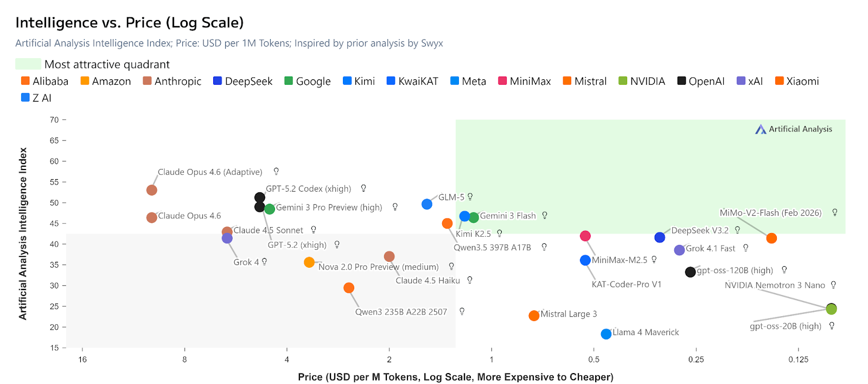Viewport: 868px width, 384px height.
Task: Click lightbulb icon next to GPT-5.2 Codex (xhigh)
Action: [363, 188]
